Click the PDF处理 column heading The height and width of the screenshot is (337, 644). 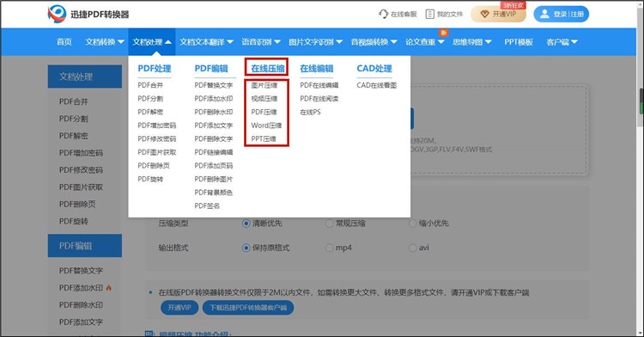pos(155,68)
